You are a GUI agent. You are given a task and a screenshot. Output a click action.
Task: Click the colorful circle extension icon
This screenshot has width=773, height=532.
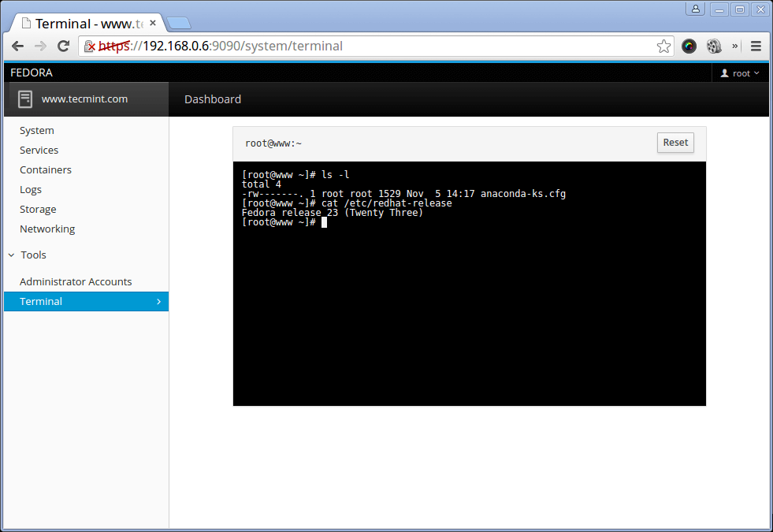(689, 46)
